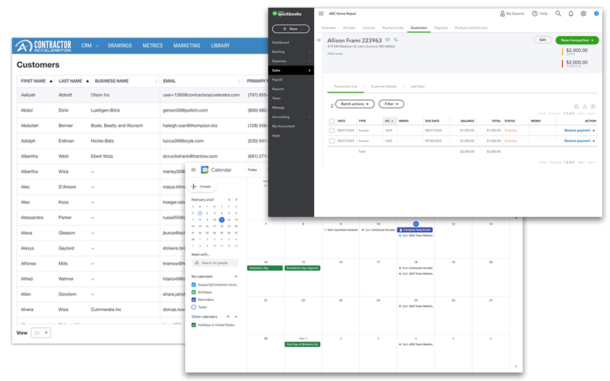Open the Transaction List tab
610x381 pixels.
pos(345,86)
